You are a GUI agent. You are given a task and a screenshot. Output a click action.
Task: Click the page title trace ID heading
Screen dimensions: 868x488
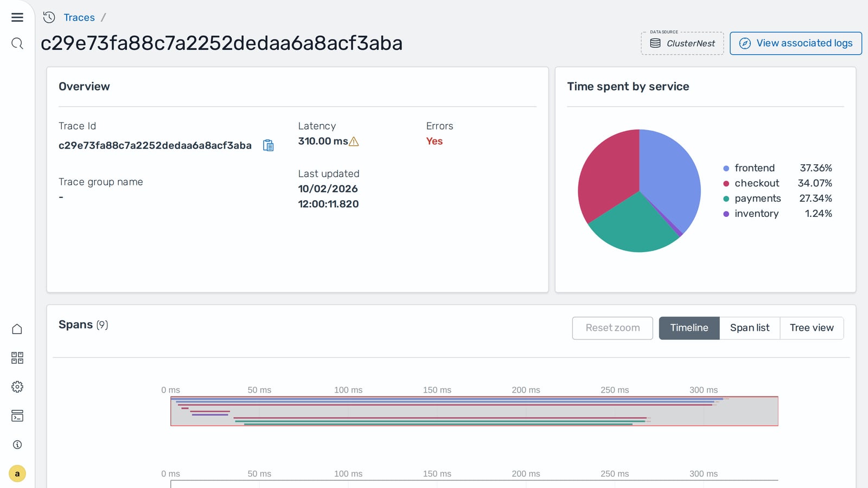[x=221, y=43]
